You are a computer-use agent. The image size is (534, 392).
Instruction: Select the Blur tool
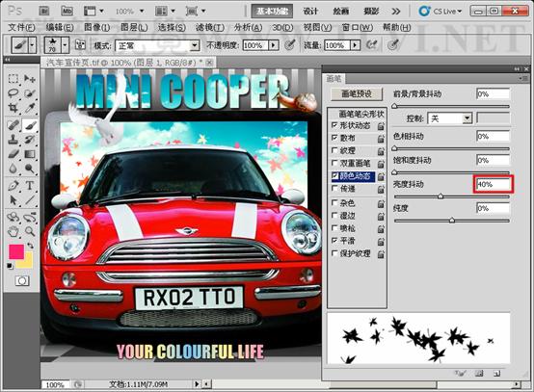[x=13, y=169]
